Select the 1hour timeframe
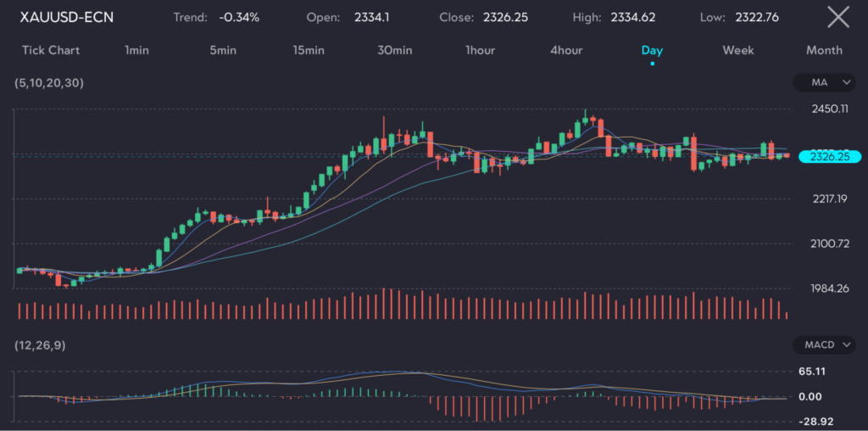The height and width of the screenshot is (431, 868). (480, 50)
